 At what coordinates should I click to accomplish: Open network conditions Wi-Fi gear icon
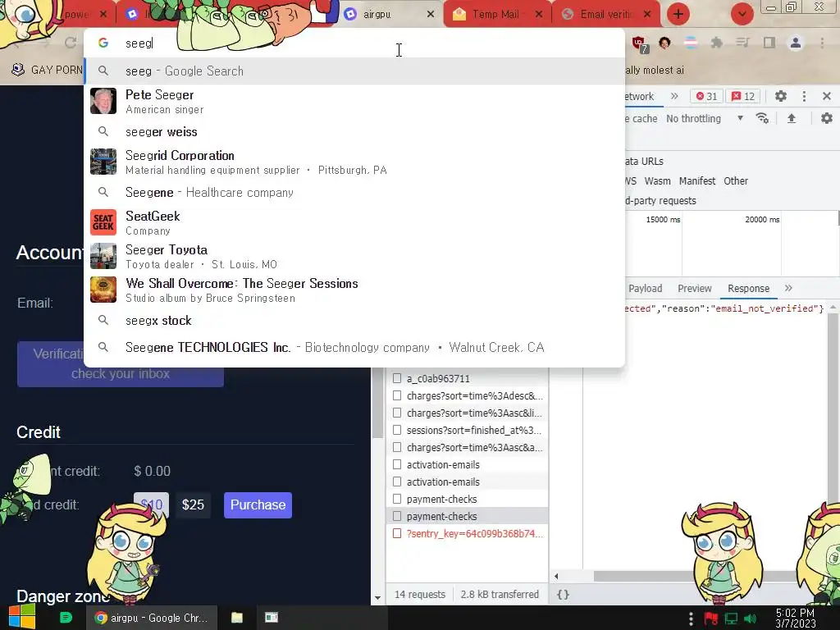(x=762, y=118)
